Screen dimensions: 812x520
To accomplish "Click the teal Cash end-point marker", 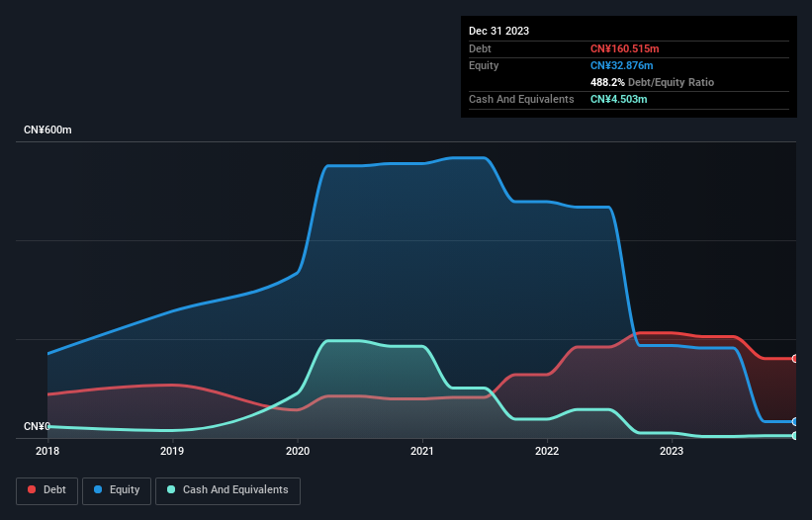I will 795,436.
